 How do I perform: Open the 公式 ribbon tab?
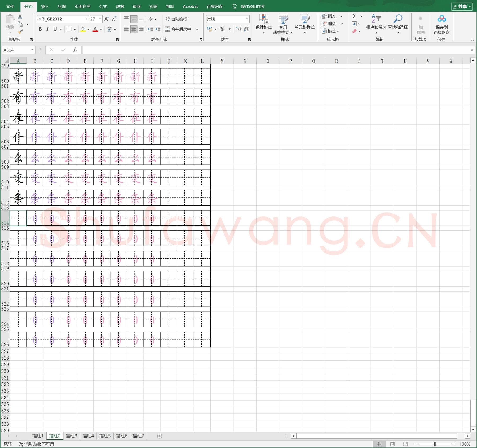[103, 6]
